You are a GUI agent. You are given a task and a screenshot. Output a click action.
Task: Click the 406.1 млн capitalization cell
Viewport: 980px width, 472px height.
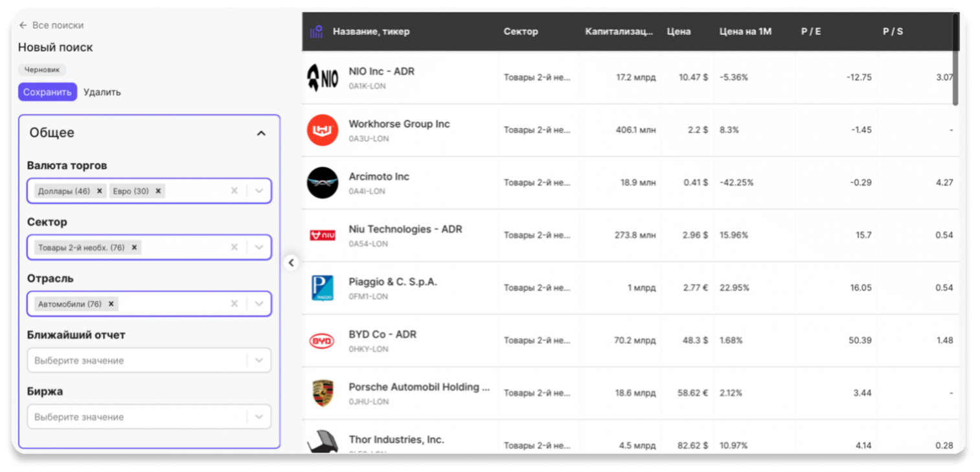click(635, 130)
